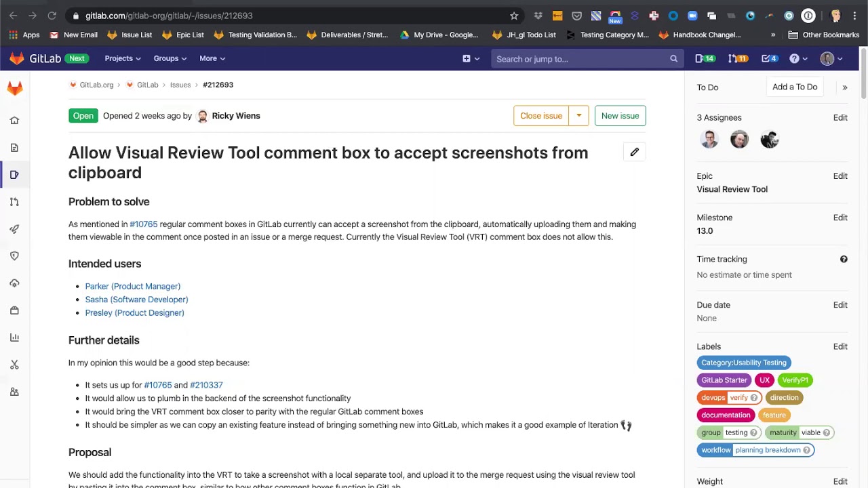This screenshot has width=868, height=488.
Task: Open Repository icon in left sidebar
Action: (14, 148)
